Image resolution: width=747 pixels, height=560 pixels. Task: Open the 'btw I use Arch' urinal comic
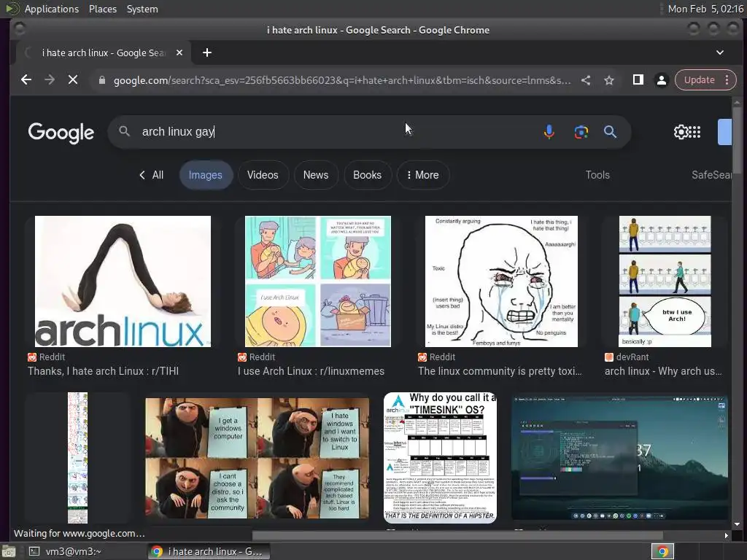click(x=665, y=281)
